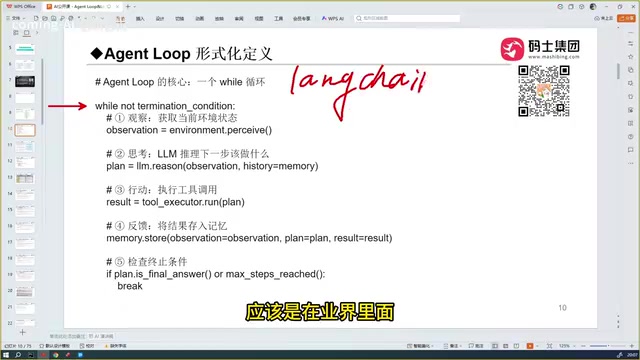Click the print preview icon in quick toolbar
Image resolution: width=640 pixels, height=360 pixels.
[62, 18]
